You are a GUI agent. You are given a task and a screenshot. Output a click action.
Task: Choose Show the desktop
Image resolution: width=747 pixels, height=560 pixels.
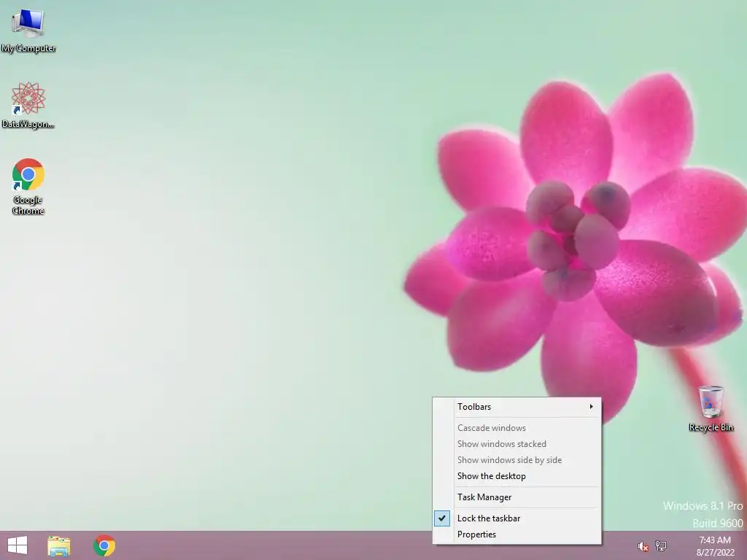517,476
